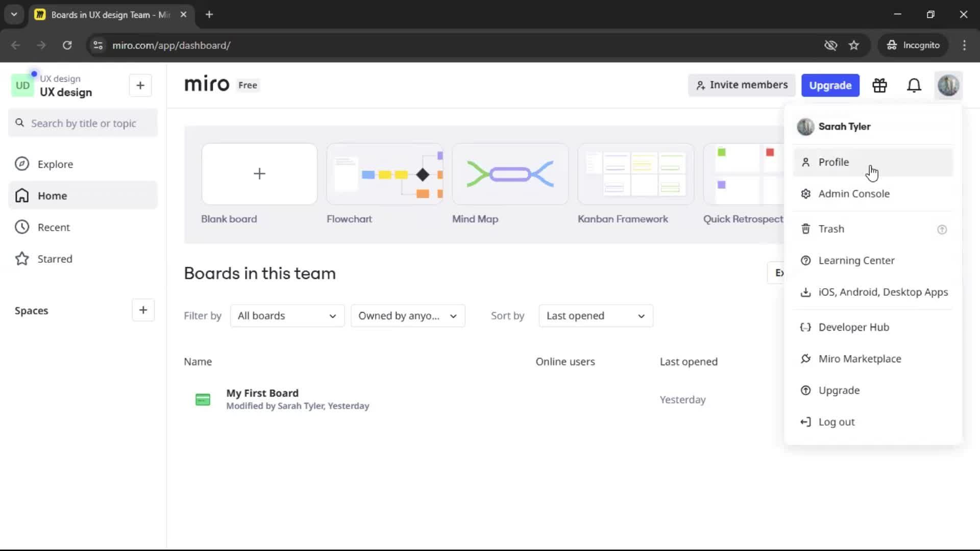Select the Kanban Framework template thumbnail
This screenshot has height=551, width=980.
coord(636,174)
